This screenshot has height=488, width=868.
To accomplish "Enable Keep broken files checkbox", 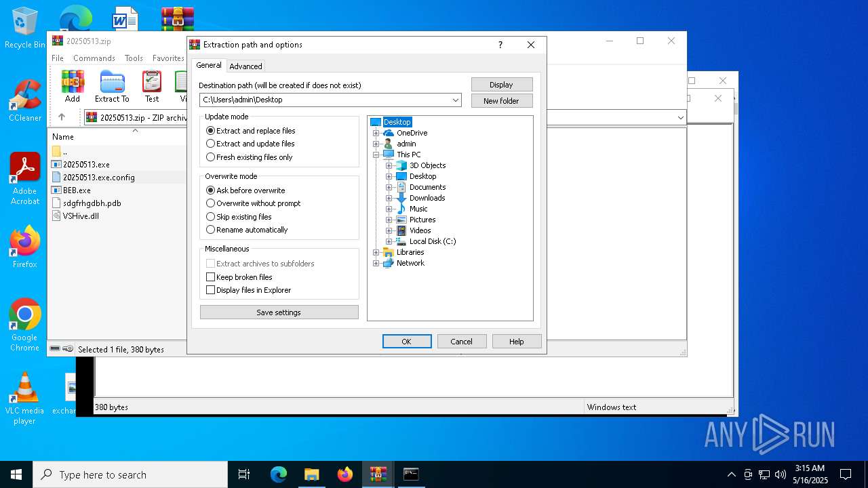I will [x=210, y=277].
